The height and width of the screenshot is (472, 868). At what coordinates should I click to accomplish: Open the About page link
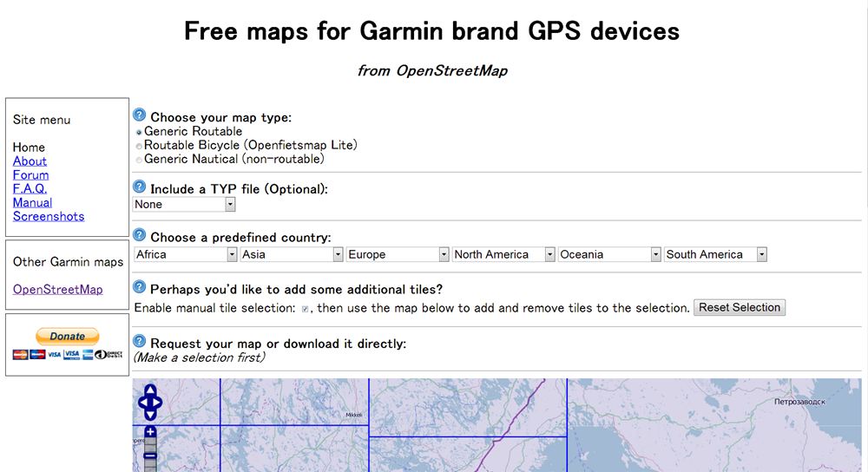click(x=30, y=161)
